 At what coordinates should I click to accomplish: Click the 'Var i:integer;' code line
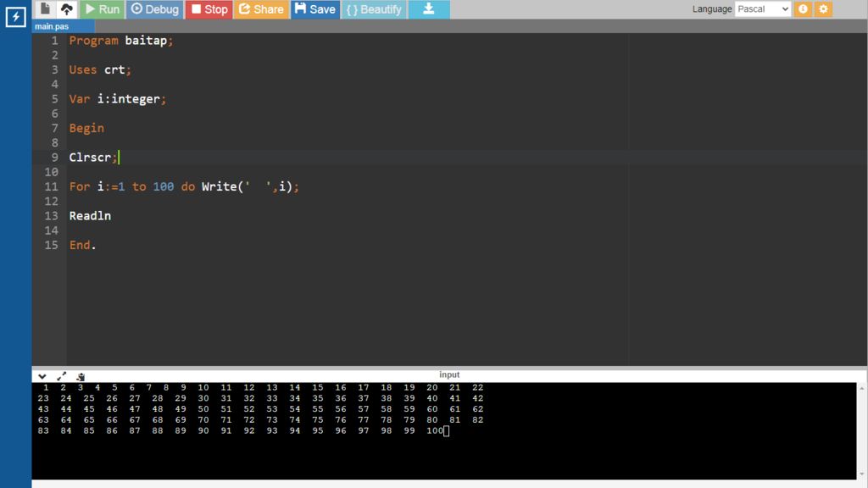117,99
